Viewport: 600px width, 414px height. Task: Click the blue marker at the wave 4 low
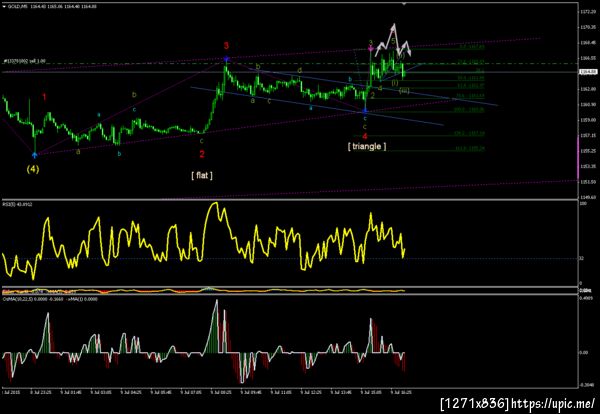pos(365,111)
